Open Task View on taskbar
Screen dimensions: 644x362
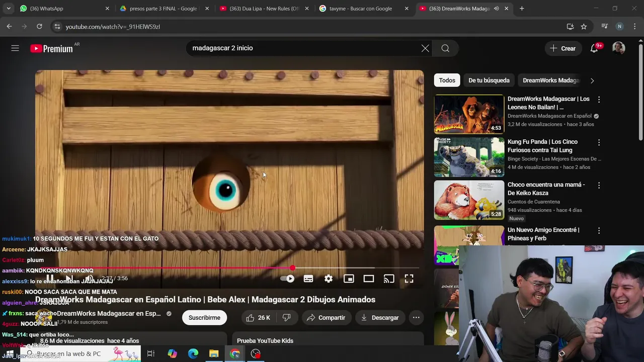point(150,354)
